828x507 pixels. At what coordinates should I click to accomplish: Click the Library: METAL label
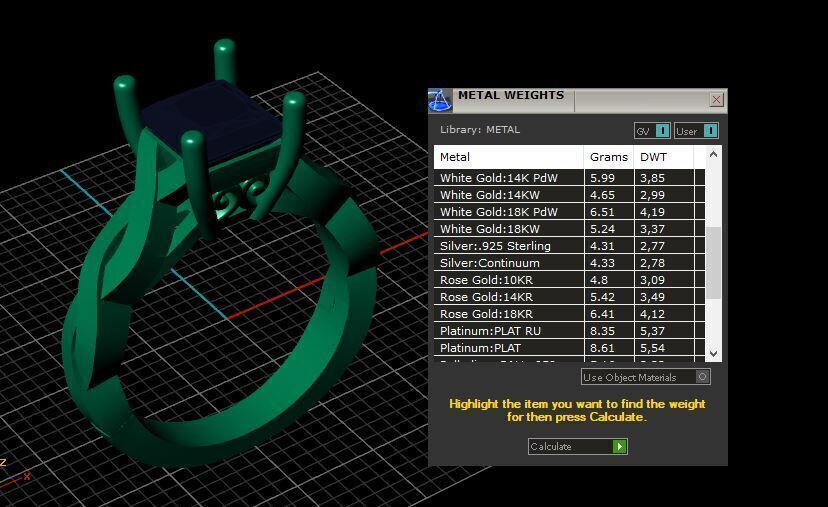click(480, 129)
